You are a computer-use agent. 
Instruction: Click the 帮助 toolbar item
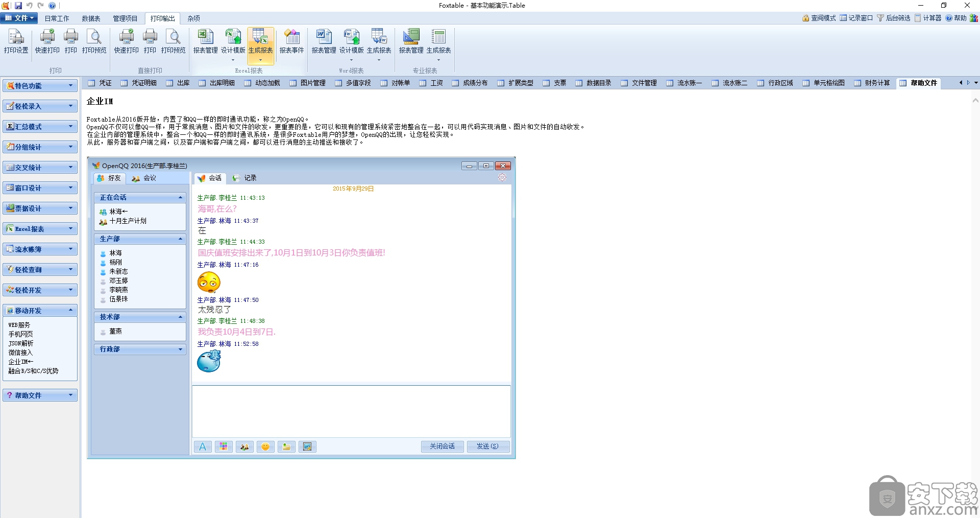point(956,18)
